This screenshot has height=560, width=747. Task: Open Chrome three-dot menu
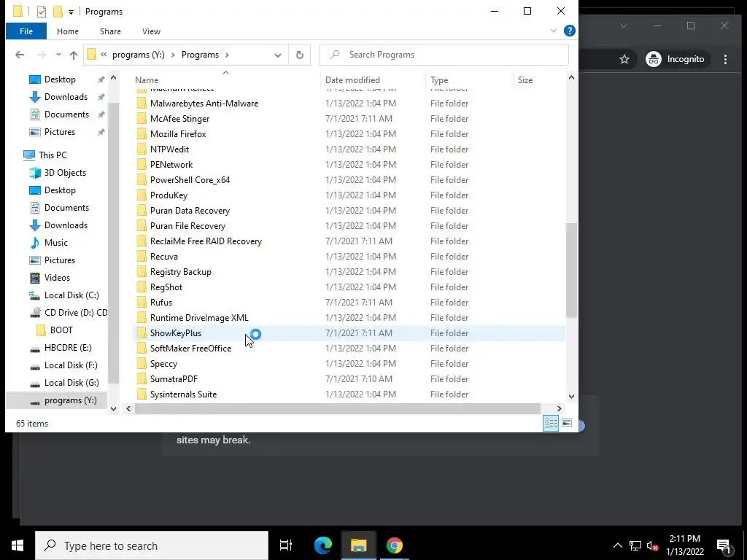[x=725, y=59]
